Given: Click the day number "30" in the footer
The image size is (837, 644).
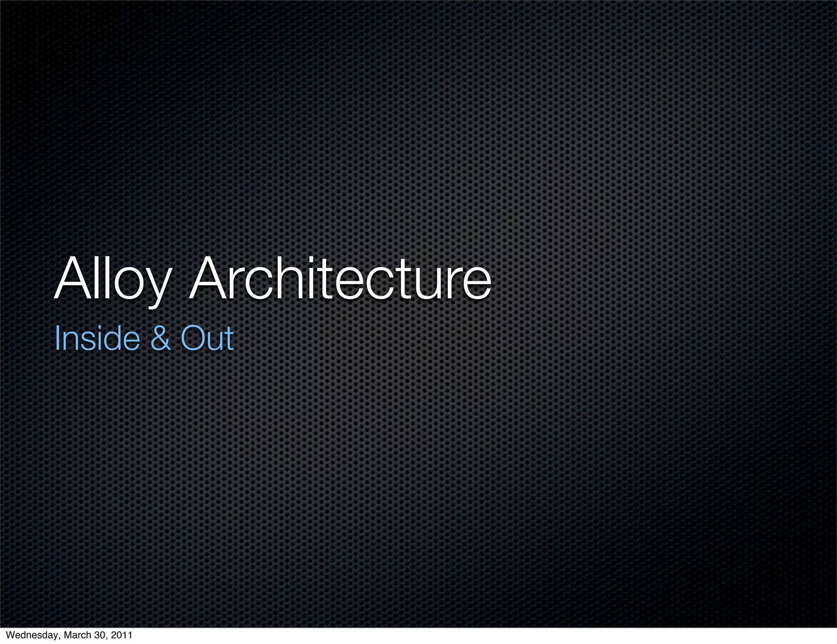Looking at the screenshot, I should click(x=101, y=635).
